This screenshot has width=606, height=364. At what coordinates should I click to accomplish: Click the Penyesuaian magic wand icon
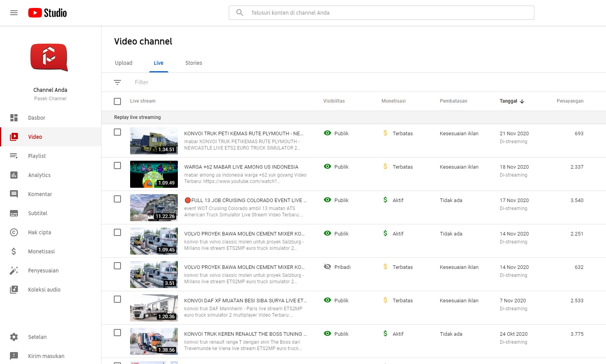pyautogui.click(x=14, y=271)
